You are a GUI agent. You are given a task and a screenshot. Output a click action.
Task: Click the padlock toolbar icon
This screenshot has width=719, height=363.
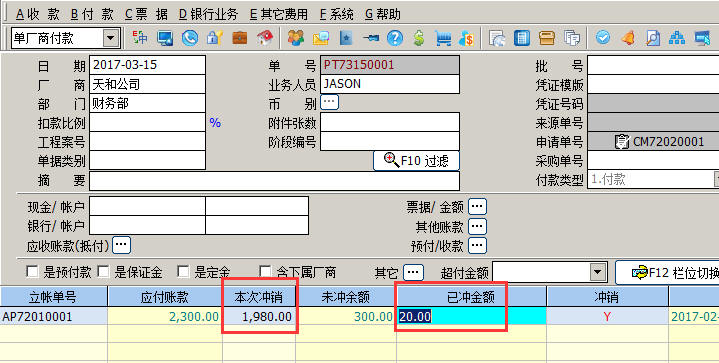[215, 38]
